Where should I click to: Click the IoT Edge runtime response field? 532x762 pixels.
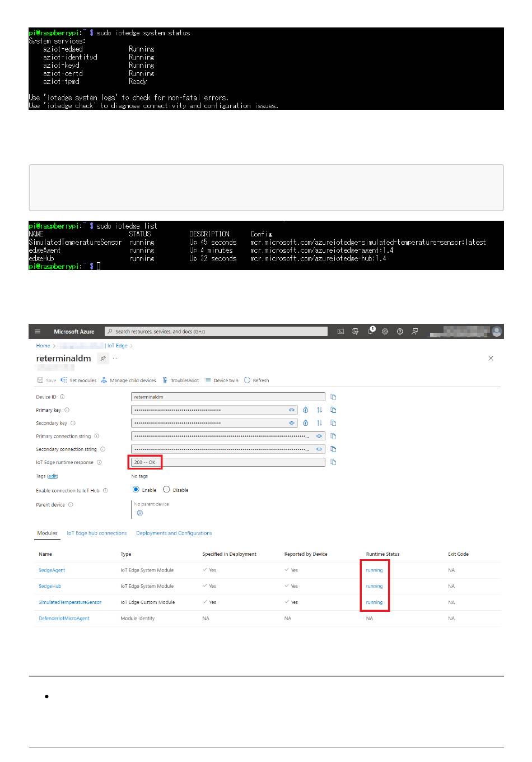pos(228,462)
